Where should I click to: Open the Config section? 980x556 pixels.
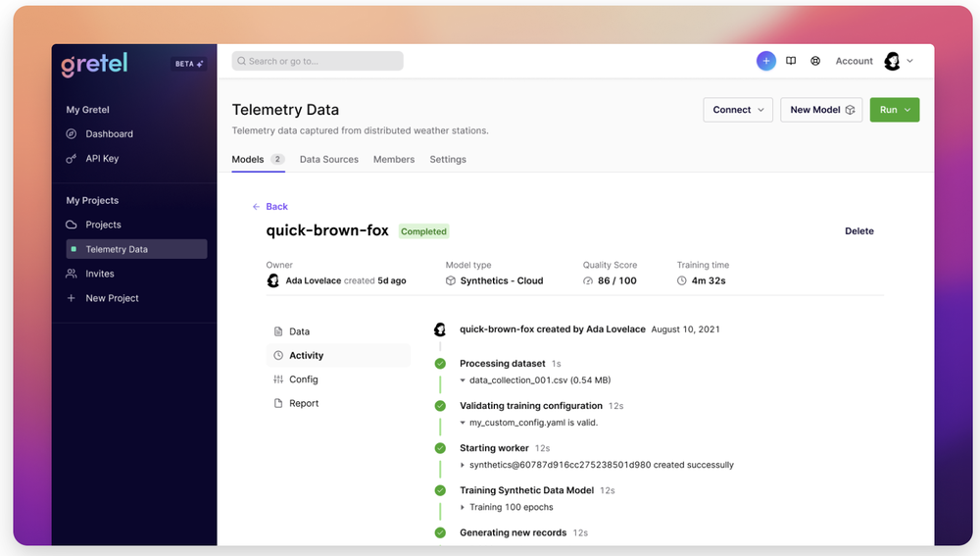click(x=303, y=379)
